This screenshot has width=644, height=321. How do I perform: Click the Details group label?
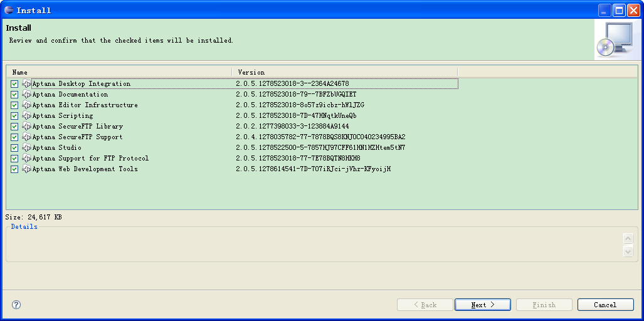(x=24, y=226)
